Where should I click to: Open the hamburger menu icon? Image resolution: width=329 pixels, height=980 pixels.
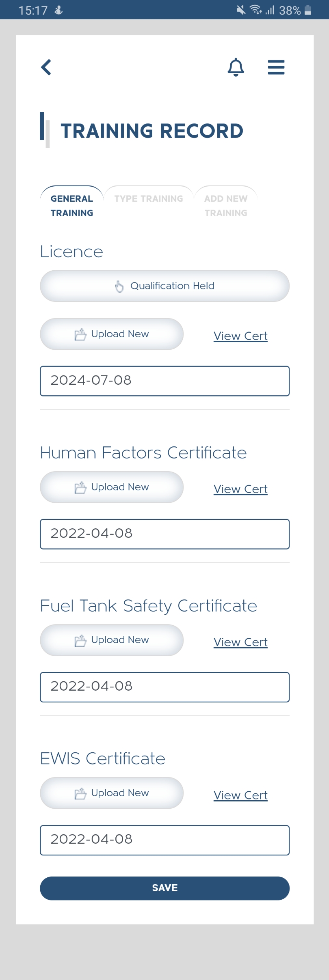(276, 67)
